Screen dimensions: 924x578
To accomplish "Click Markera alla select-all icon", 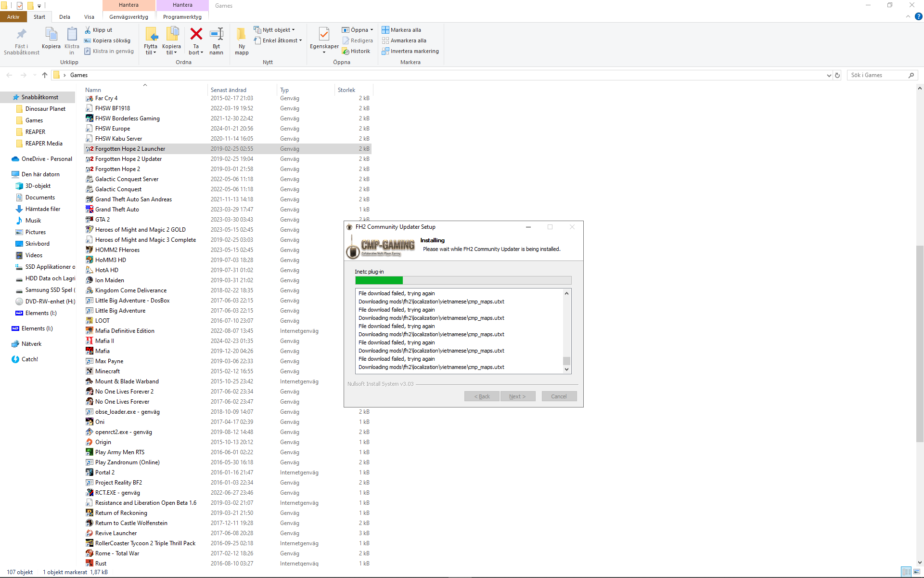I will 385,30.
